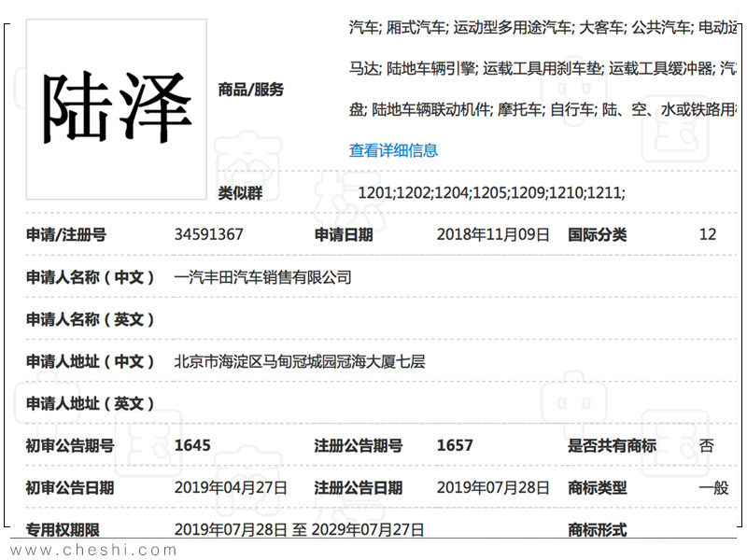Click the 申请人名称（英文） label

tap(90, 319)
